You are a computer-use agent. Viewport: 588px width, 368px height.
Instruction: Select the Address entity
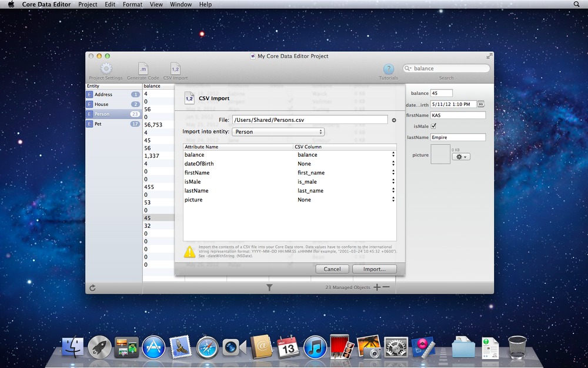coord(113,94)
